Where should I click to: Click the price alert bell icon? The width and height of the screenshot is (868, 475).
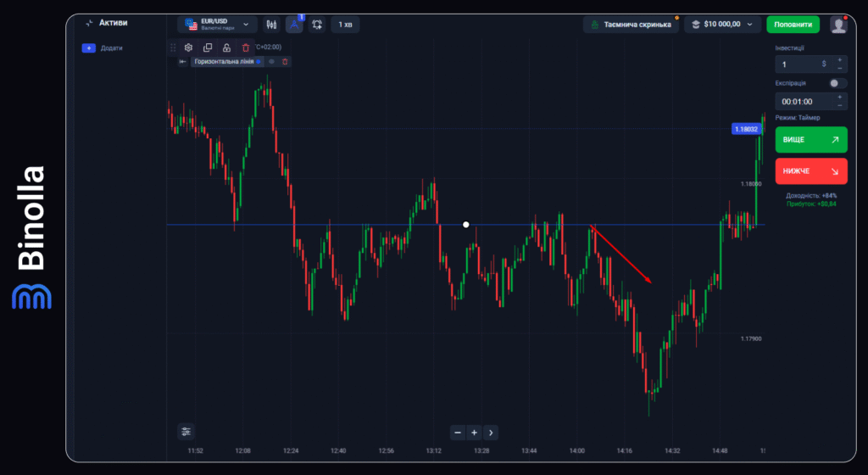pos(317,25)
